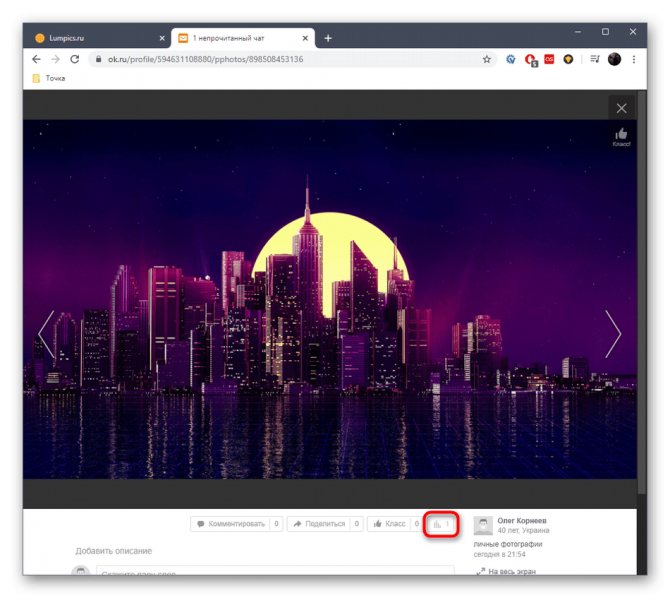
Task: Open the Точка bookmark folder
Action: 49,78
